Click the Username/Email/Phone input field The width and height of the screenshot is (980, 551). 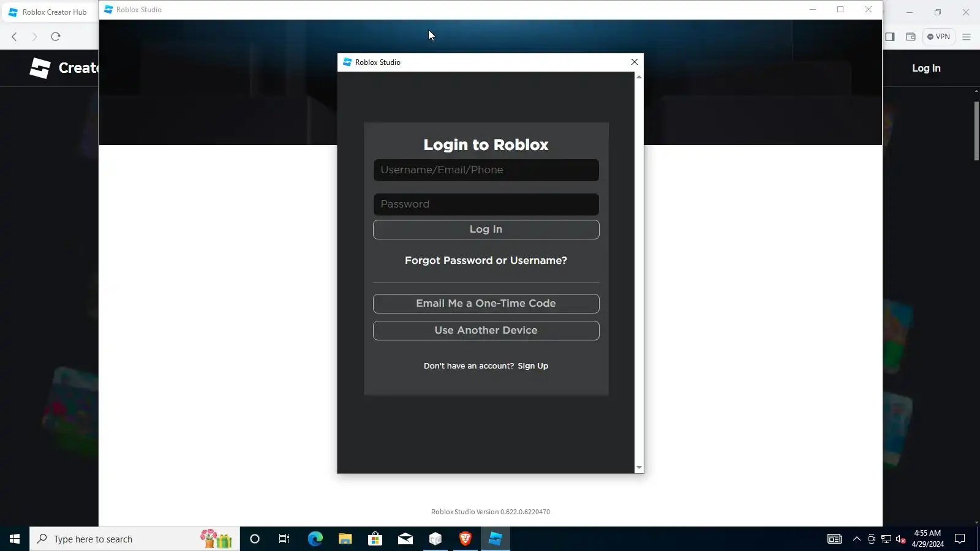(486, 170)
